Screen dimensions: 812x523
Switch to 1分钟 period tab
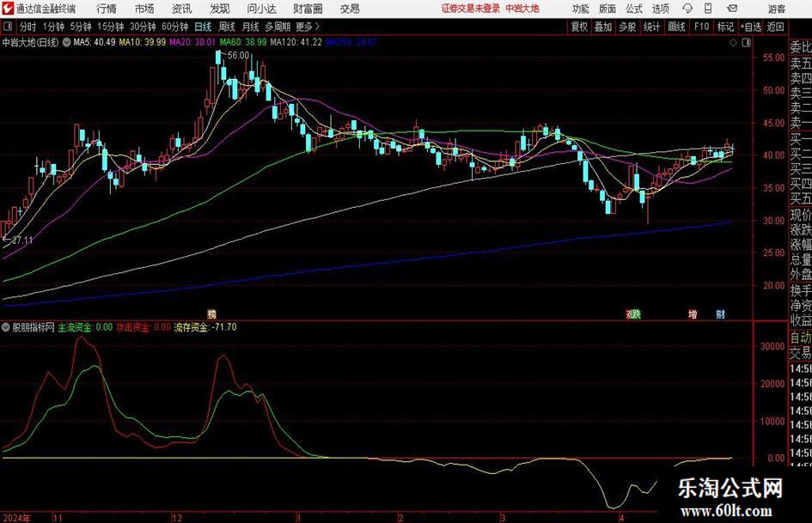tap(53, 27)
